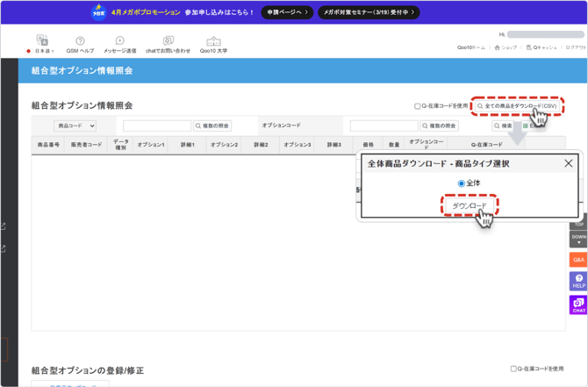Enable Q-在庫コードを使用 checkbox near the top
Screen dimensions: 588x387
tap(418, 106)
